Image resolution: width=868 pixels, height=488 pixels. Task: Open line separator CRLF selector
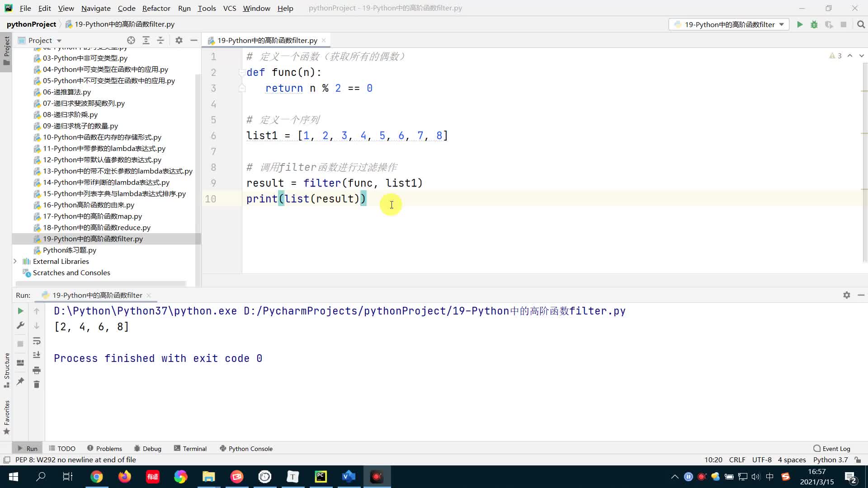737,460
